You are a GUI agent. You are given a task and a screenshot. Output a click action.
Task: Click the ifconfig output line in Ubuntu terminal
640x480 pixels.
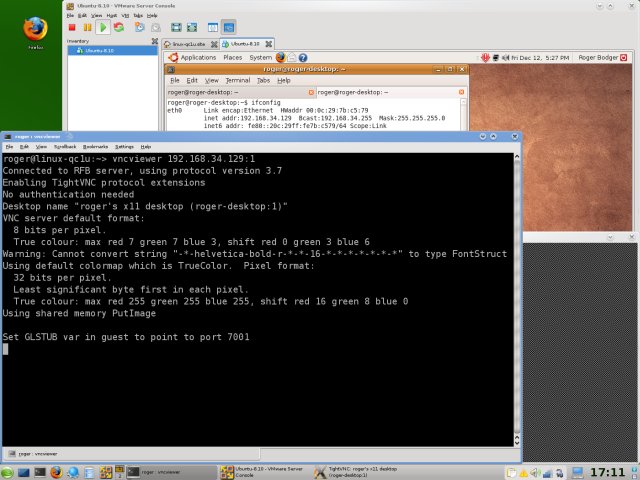224,102
